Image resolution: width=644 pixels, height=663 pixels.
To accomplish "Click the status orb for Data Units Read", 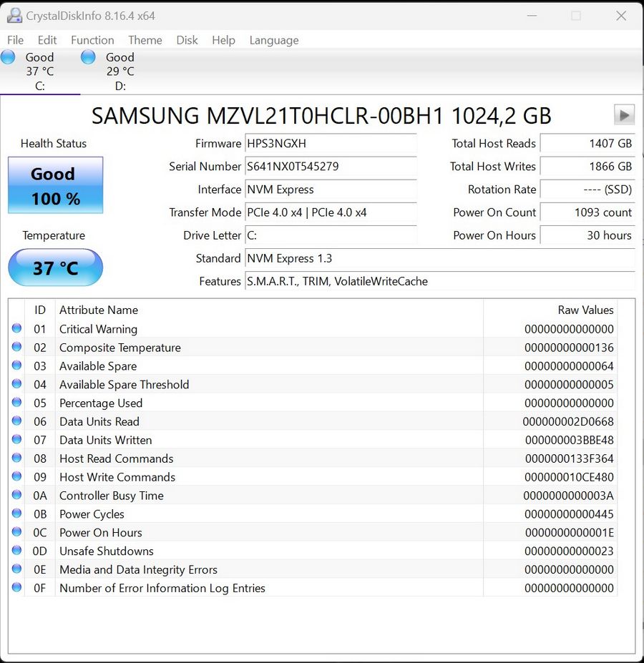I will 17,421.
